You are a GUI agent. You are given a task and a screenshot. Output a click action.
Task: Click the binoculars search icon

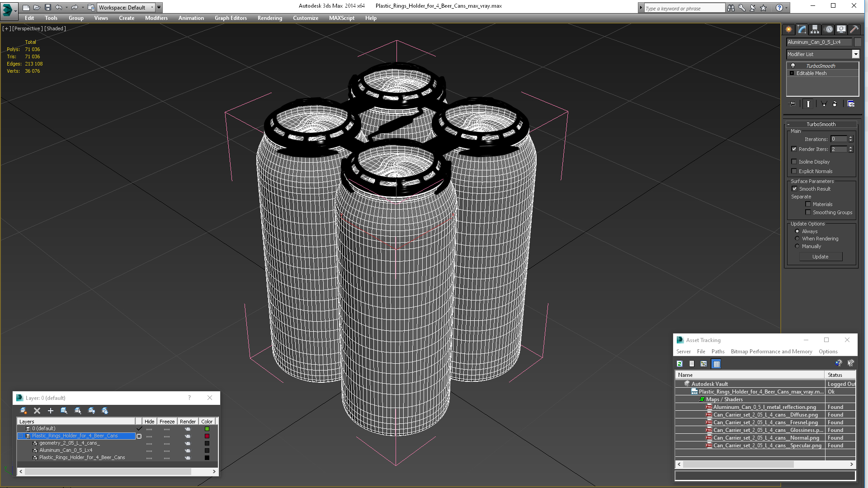pyautogui.click(x=731, y=8)
